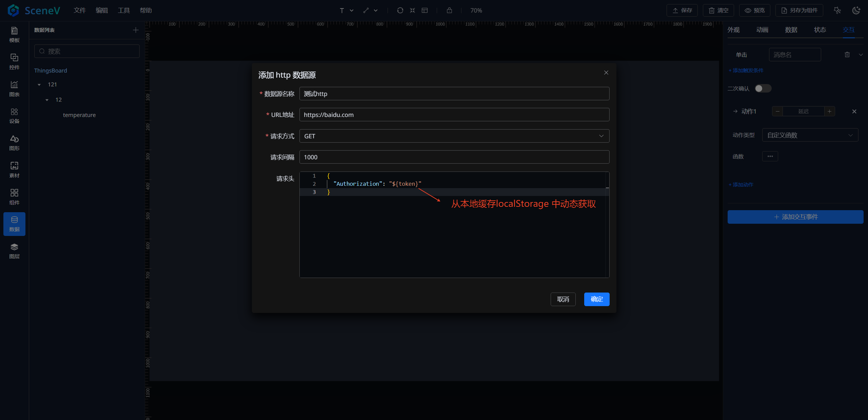
Task: Click the URL地址 input field
Action: (454, 115)
